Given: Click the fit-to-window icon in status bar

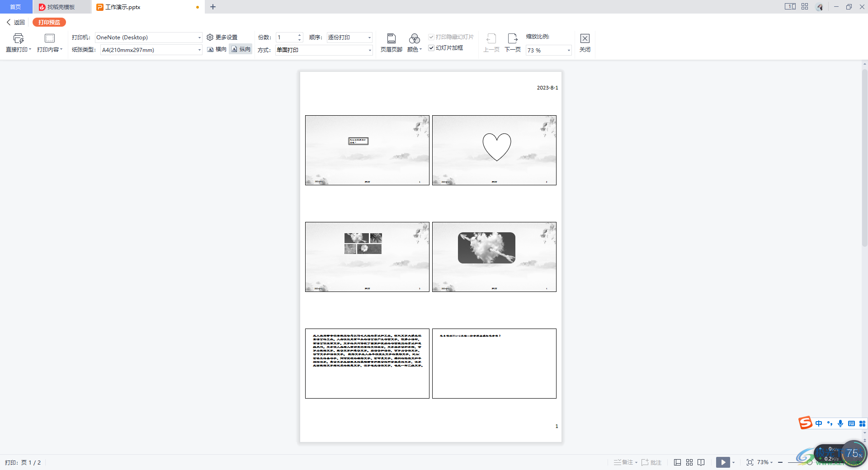Looking at the screenshot, I should pyautogui.click(x=750, y=462).
